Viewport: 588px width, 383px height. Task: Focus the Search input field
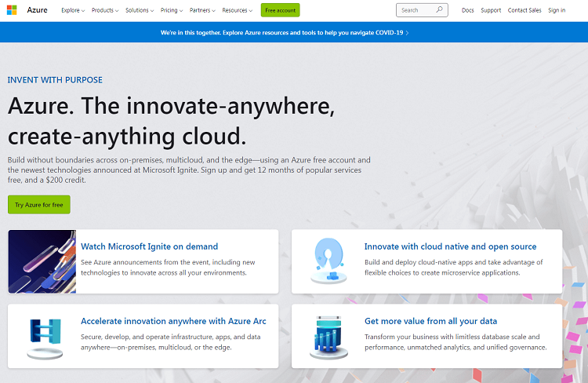click(422, 10)
